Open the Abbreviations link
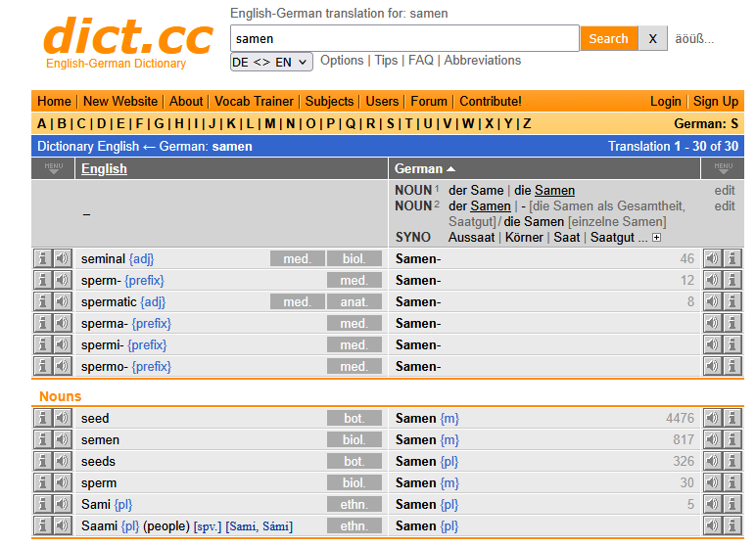The height and width of the screenshot is (547, 756). point(482,61)
